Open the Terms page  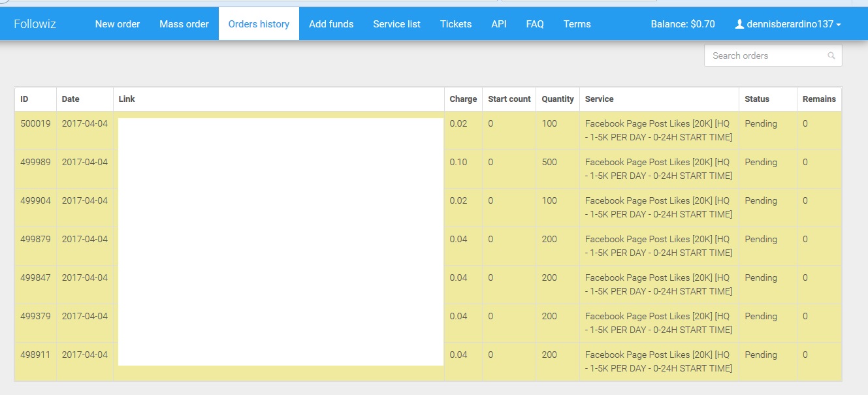coord(577,24)
